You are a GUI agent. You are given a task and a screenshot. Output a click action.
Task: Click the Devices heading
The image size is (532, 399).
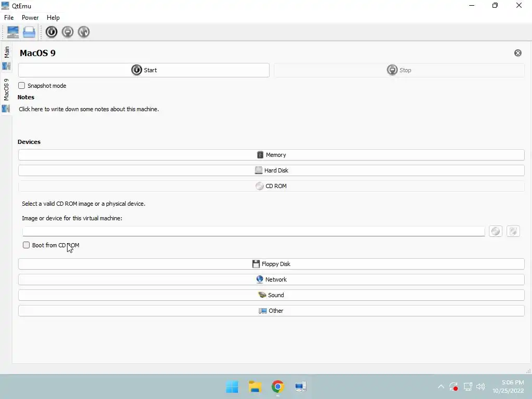29,142
